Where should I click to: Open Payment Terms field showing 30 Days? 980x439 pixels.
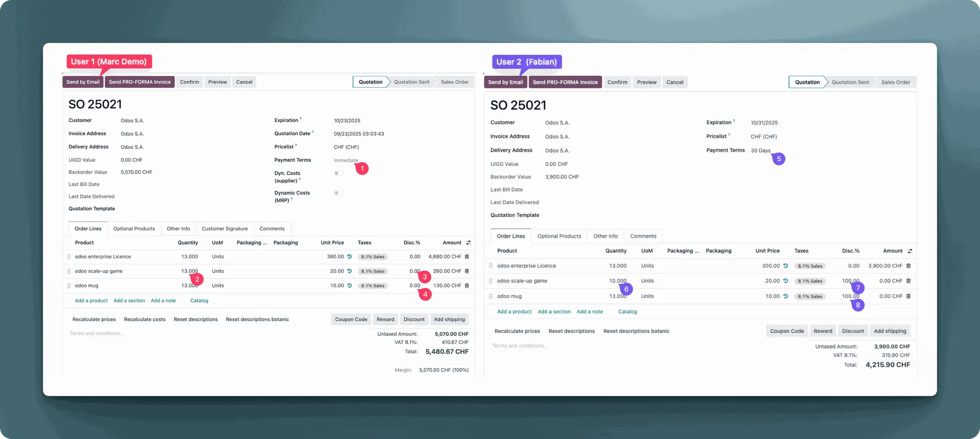tap(760, 151)
